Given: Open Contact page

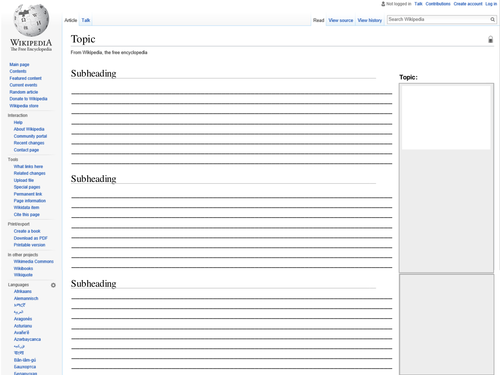Looking at the screenshot, I should tap(26, 150).
